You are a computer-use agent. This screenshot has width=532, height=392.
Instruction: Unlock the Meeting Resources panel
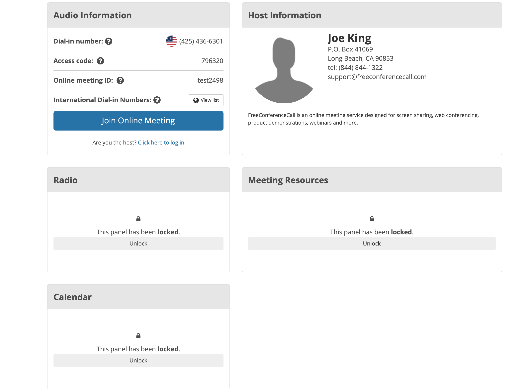pos(372,244)
